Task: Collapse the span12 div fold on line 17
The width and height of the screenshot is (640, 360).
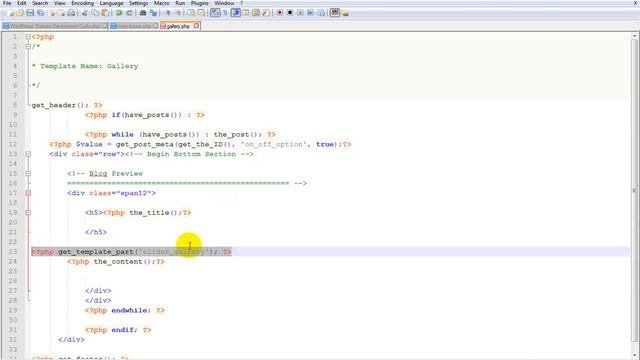Action: 28,193
